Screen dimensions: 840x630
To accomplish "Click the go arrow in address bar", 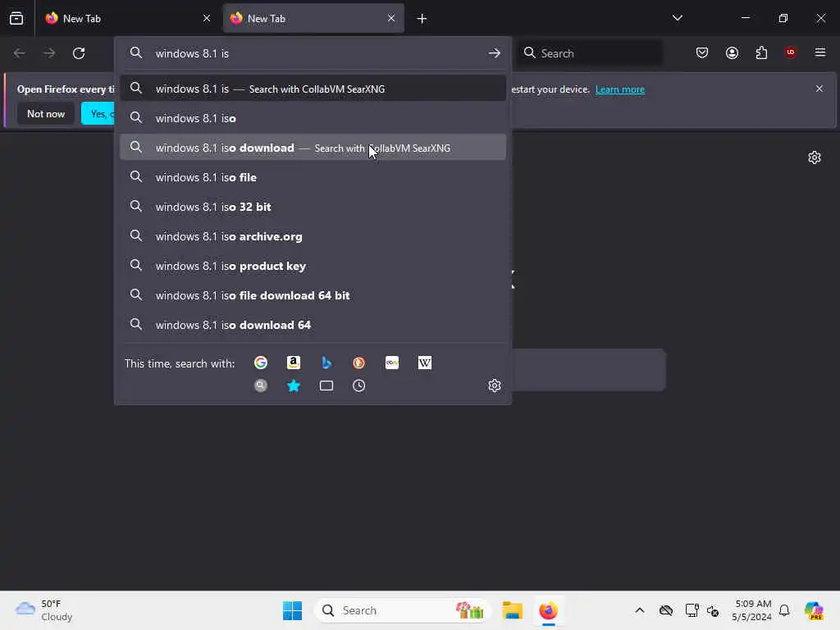I will click(495, 53).
